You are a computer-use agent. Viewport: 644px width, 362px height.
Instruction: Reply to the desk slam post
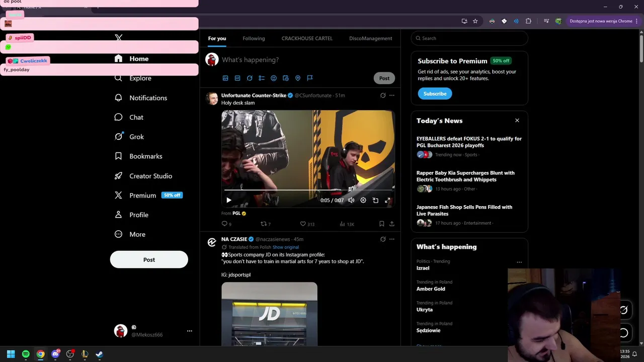point(226,224)
